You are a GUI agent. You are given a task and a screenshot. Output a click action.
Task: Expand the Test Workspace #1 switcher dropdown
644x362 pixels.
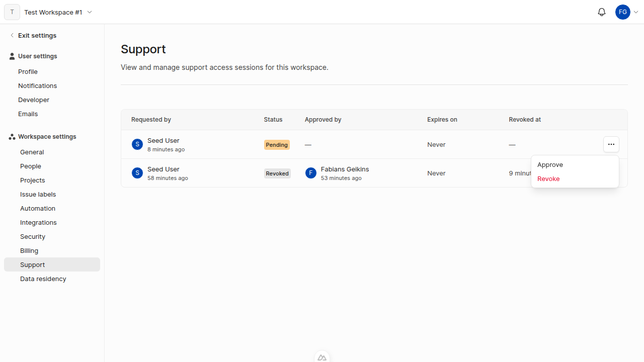pyautogui.click(x=90, y=12)
